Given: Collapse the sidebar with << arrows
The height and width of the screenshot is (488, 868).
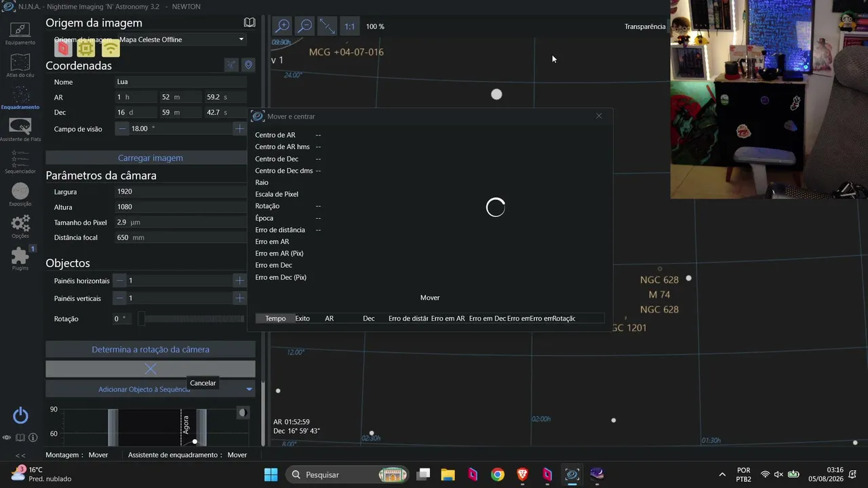Looking at the screenshot, I should click(20, 455).
